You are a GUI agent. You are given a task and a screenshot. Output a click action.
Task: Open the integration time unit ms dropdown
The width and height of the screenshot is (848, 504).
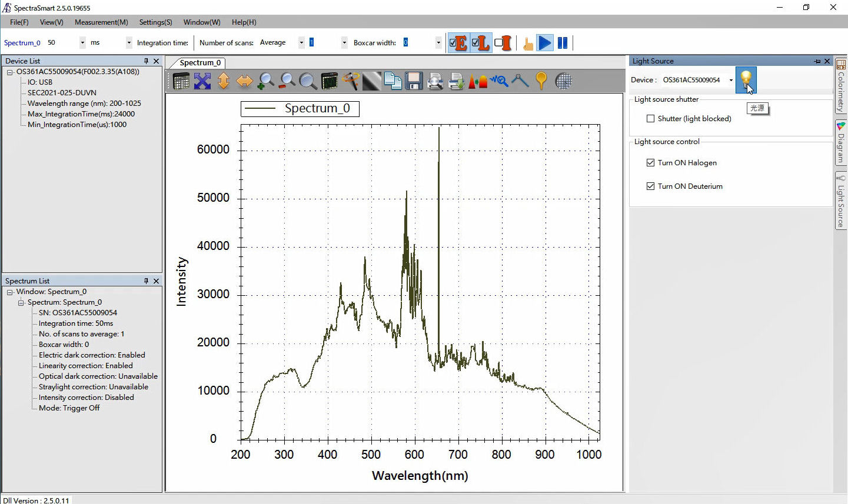point(129,43)
